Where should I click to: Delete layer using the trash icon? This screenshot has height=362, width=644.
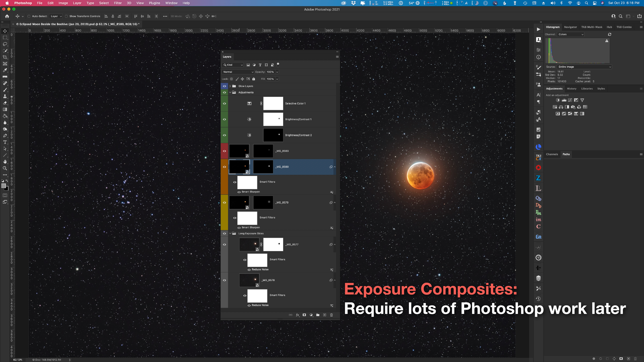pyautogui.click(x=332, y=315)
